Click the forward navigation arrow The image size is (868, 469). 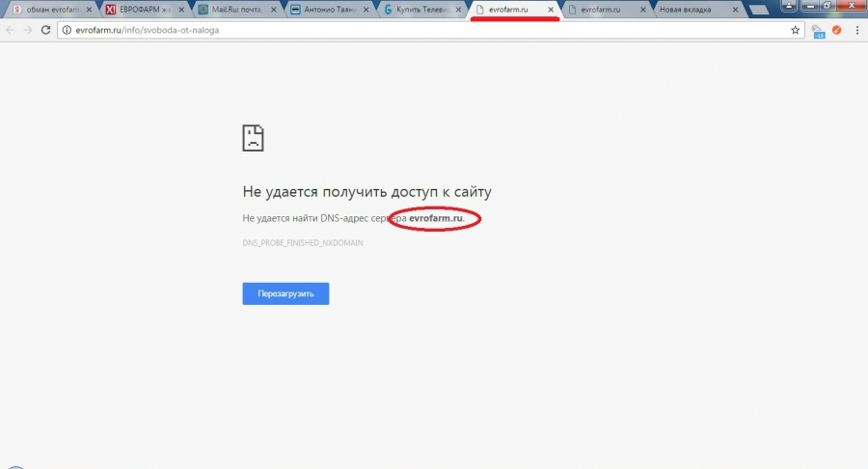click(28, 30)
